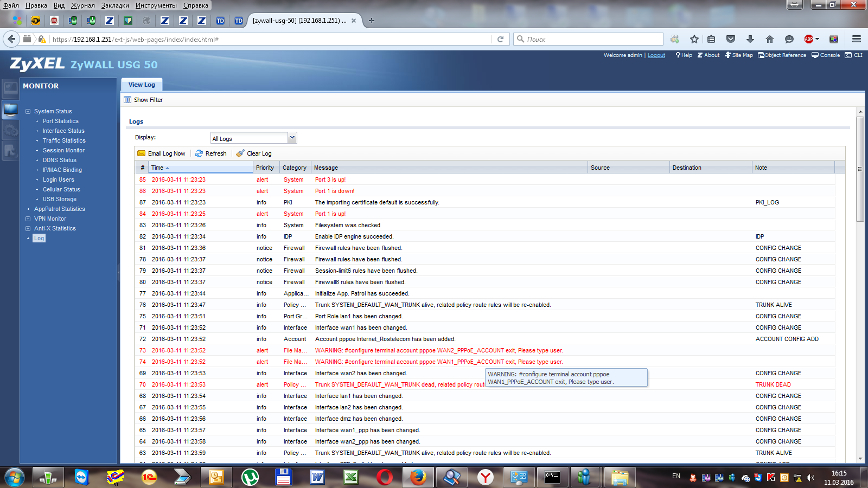Open the Object Reference window
This screenshot has height=488, width=868.
tap(782, 55)
